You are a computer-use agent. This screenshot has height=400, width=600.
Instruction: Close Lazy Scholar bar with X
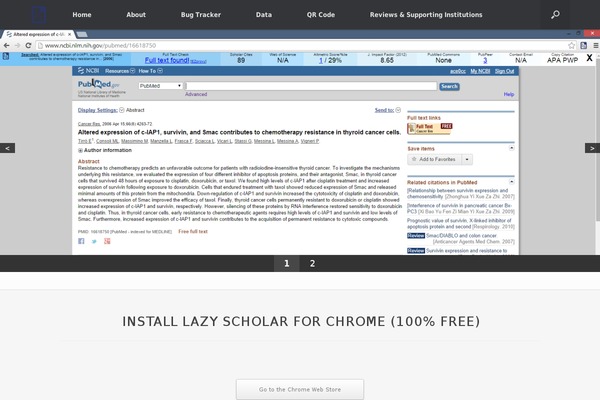coord(589,58)
